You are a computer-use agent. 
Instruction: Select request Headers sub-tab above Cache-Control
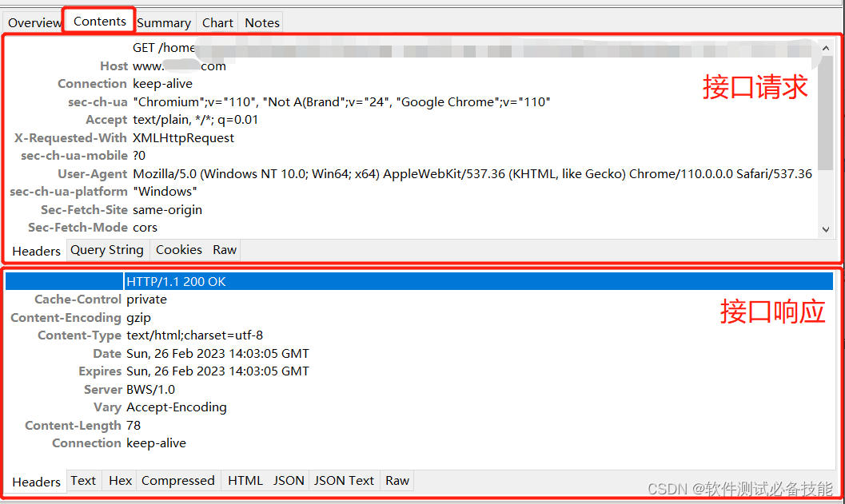(x=36, y=251)
